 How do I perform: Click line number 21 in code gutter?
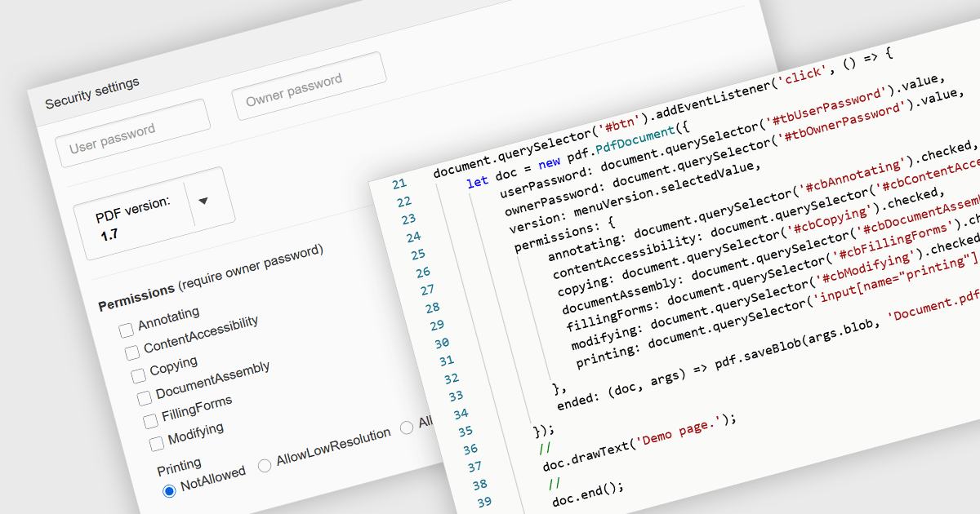tap(399, 184)
